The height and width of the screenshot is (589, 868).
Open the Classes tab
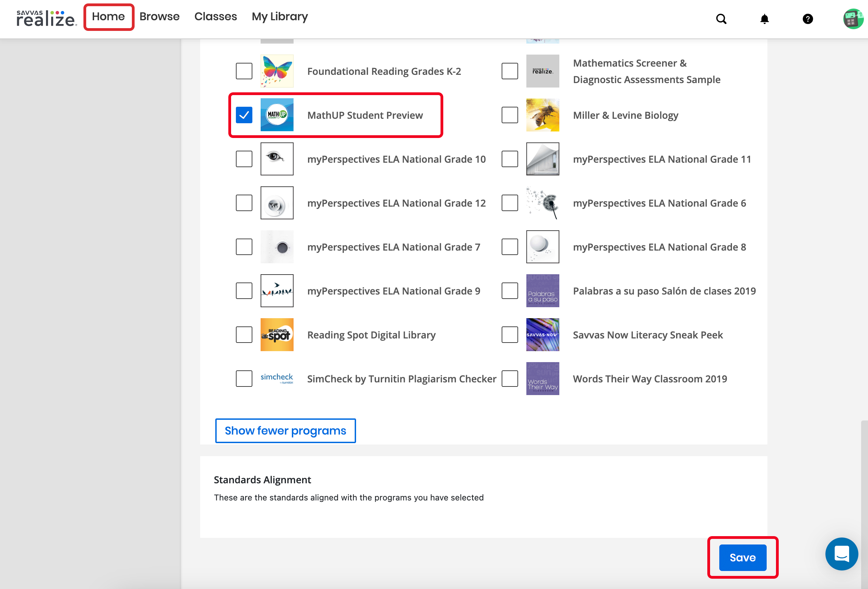pos(216,17)
